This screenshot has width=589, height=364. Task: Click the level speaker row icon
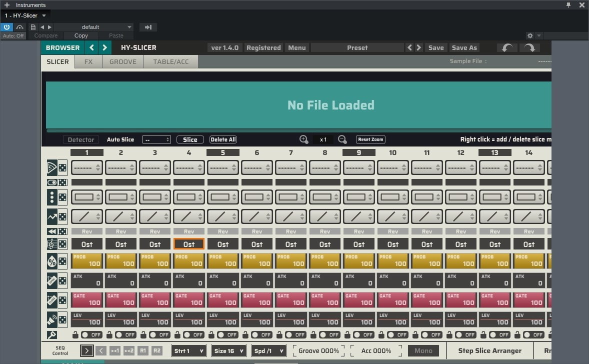[52, 319]
